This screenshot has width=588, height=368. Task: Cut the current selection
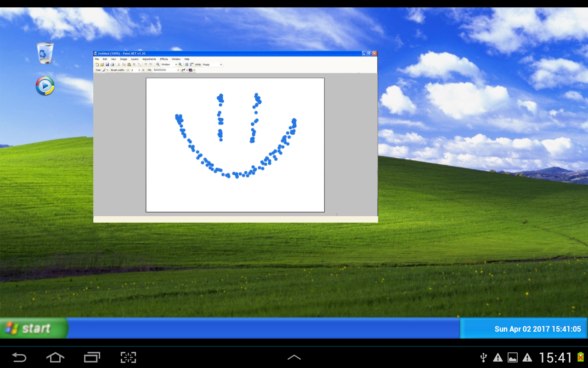119,64
